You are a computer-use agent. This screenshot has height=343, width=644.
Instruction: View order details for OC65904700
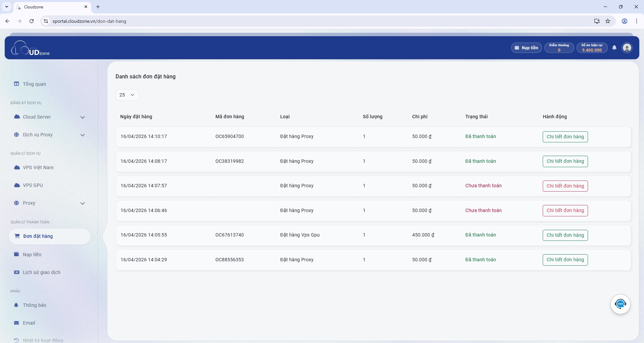coord(565,137)
